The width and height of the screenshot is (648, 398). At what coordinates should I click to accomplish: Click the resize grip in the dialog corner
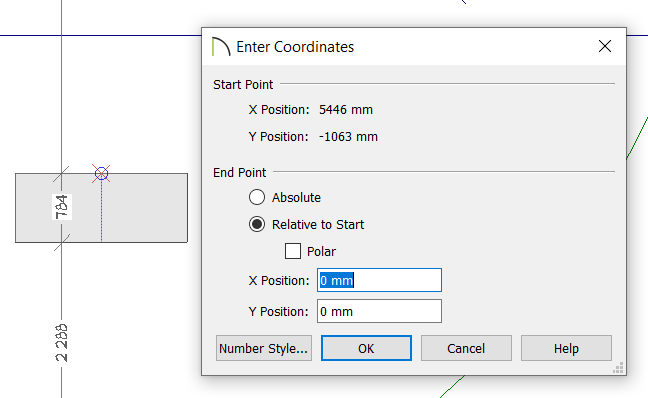[x=618, y=368]
